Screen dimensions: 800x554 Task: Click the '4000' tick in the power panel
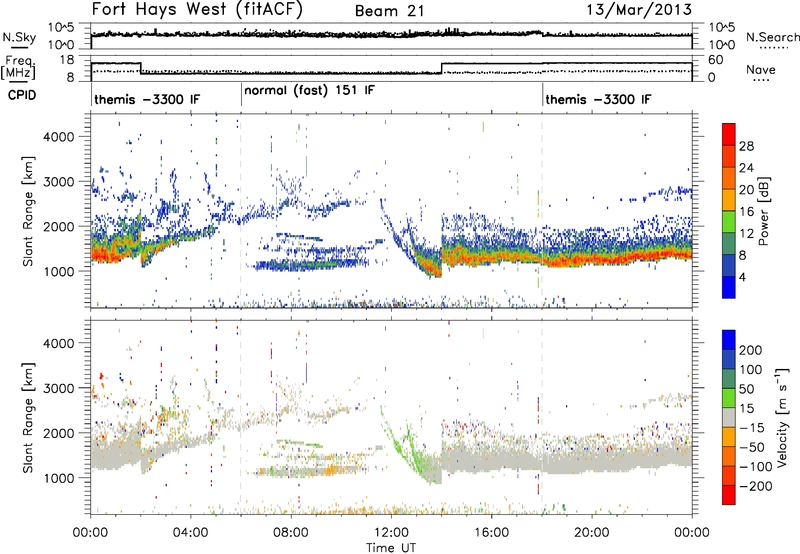click(x=58, y=137)
